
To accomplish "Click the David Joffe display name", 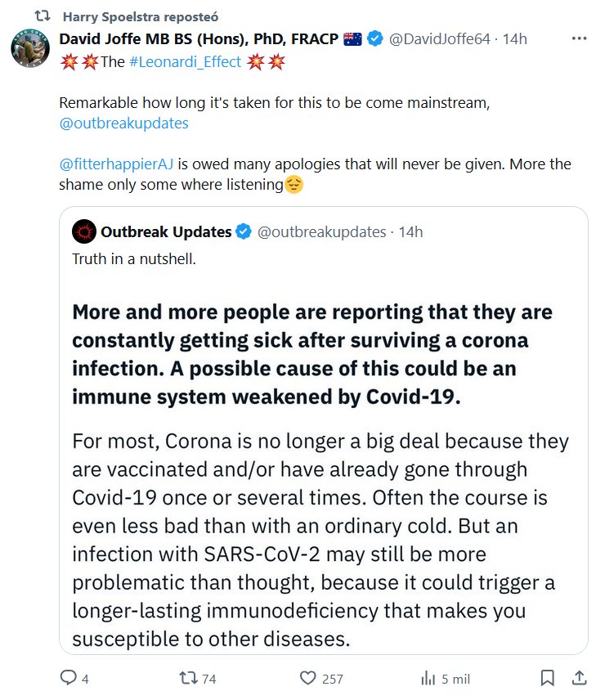I will [199, 39].
